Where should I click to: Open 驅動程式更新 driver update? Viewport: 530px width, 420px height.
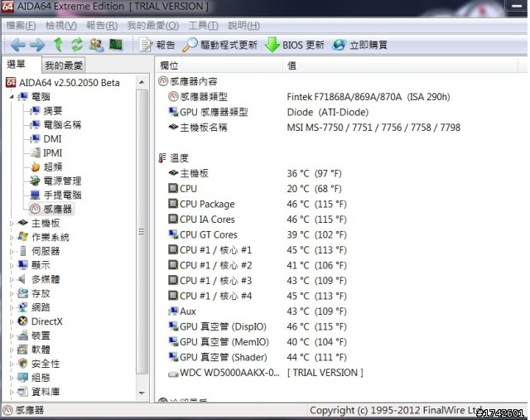[x=219, y=45]
